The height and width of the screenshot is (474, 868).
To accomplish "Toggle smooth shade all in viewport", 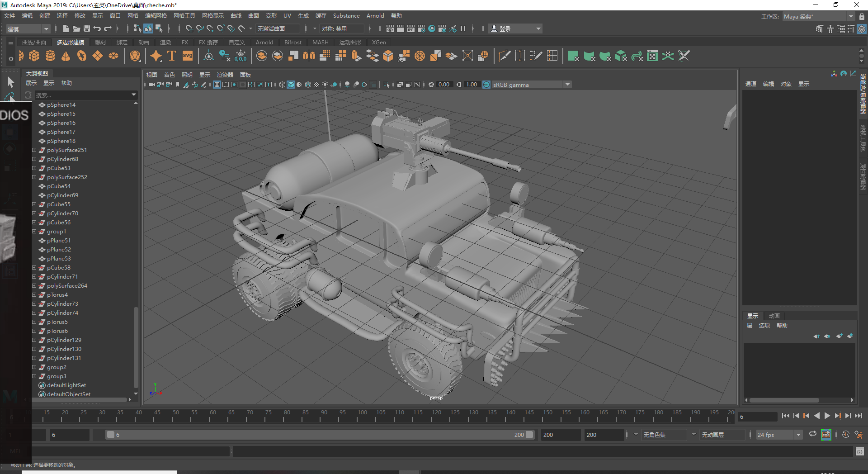I will click(x=291, y=85).
